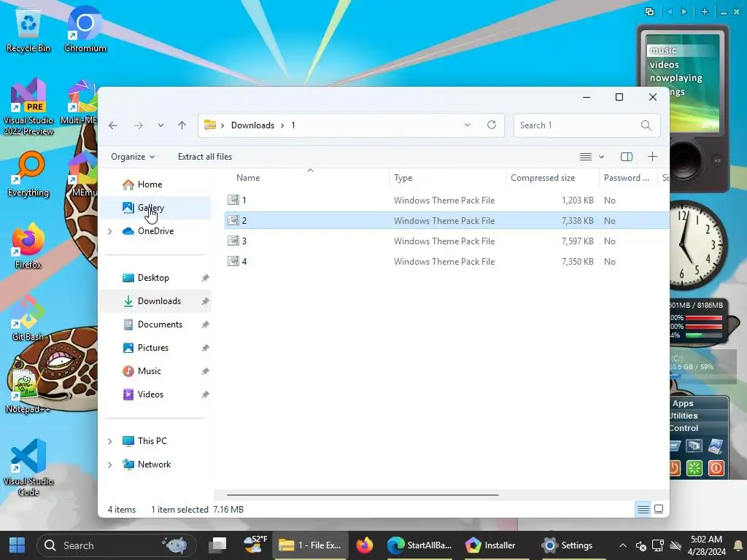Viewport: 747px width, 560px height.
Task: Click the taskbar Search box
Action: coord(116,545)
